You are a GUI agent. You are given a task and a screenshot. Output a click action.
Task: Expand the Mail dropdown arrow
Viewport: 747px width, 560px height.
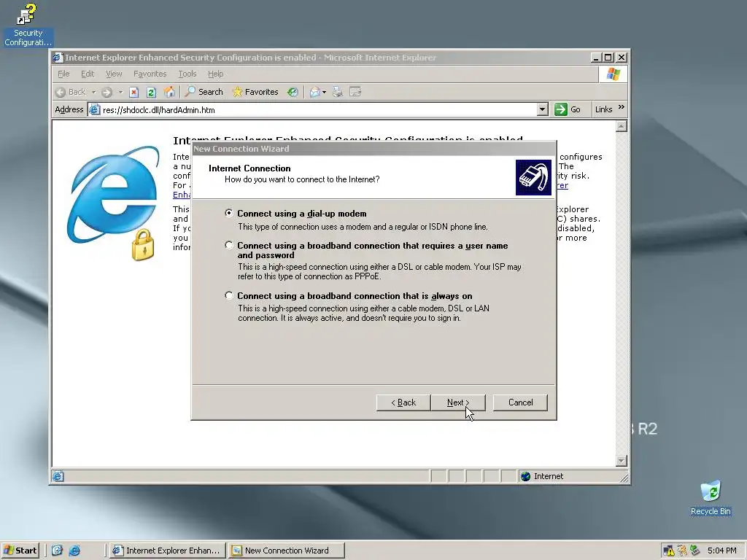(325, 92)
